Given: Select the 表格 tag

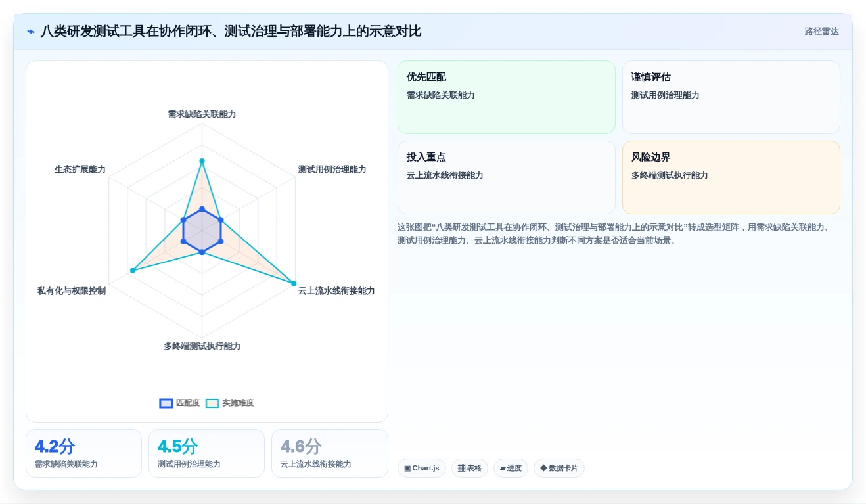Looking at the screenshot, I should coord(470,468).
